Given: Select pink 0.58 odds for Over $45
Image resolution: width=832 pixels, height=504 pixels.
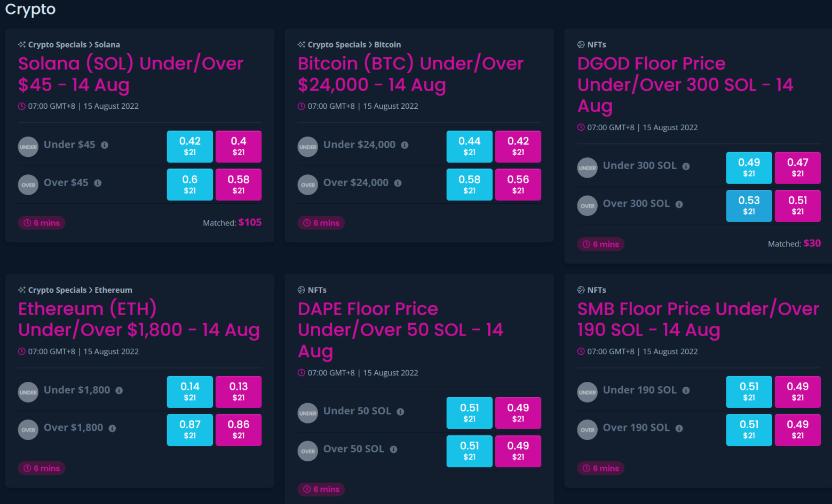Looking at the screenshot, I should (x=239, y=185).
